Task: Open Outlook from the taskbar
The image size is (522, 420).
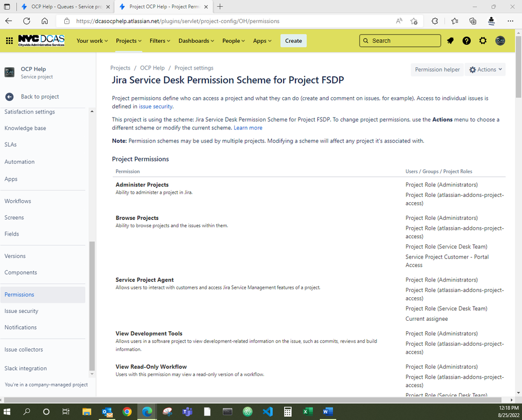Action: pos(107,412)
